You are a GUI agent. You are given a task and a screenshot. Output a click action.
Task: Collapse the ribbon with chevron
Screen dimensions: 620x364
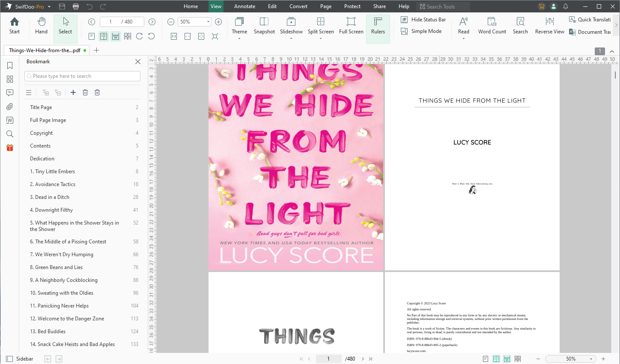pyautogui.click(x=612, y=51)
